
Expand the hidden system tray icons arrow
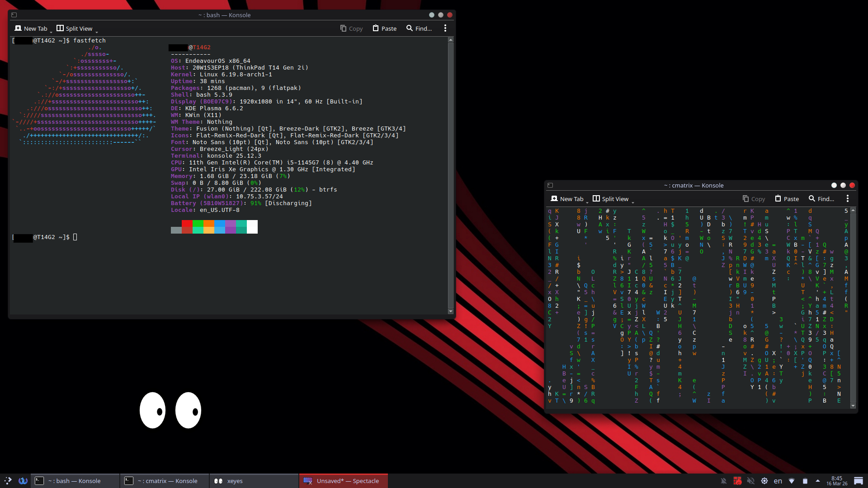click(817, 481)
